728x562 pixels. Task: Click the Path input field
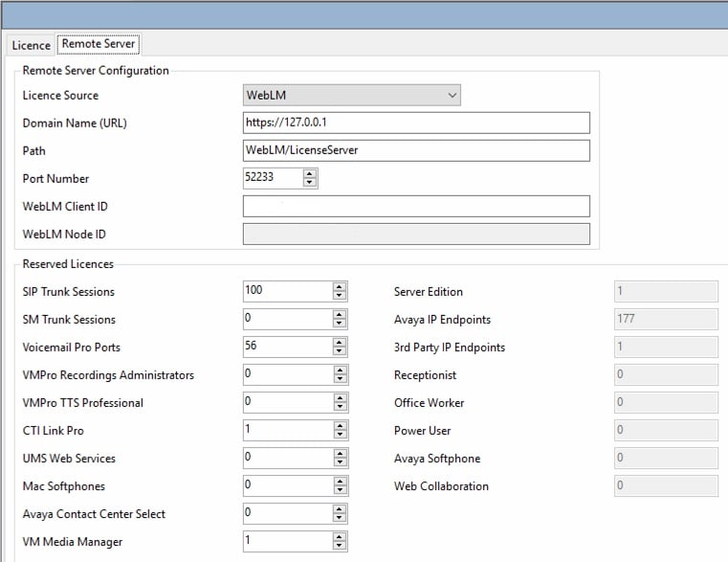416,150
